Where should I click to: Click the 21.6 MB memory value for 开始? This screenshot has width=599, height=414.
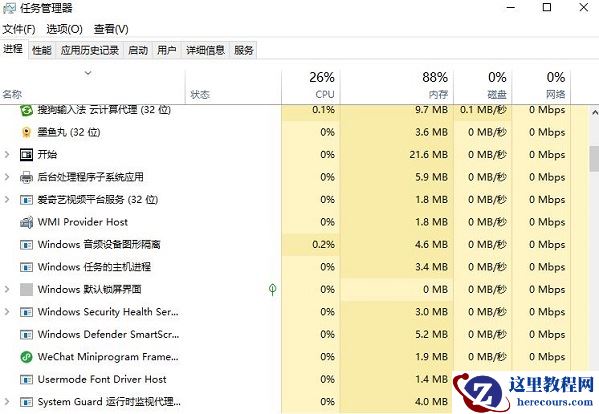428,155
